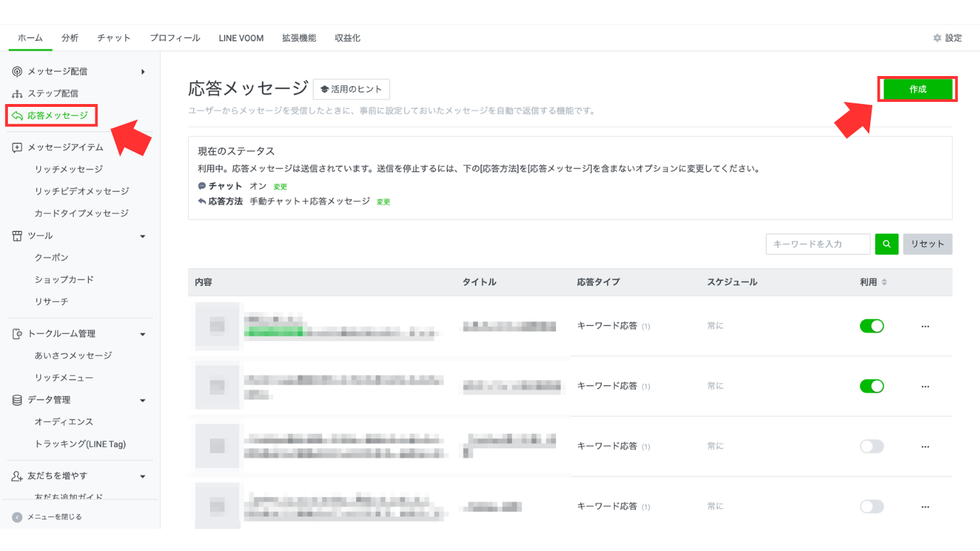Open the チャット tab
This screenshot has width=980, height=551.
click(x=114, y=38)
